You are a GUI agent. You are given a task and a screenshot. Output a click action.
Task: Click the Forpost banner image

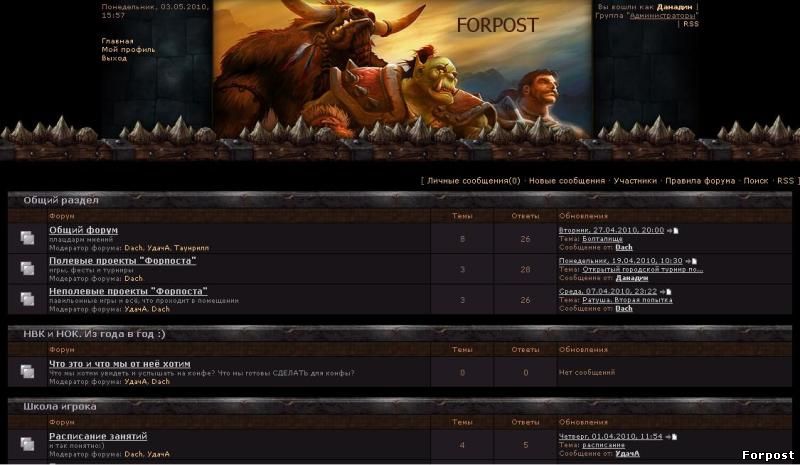402,69
